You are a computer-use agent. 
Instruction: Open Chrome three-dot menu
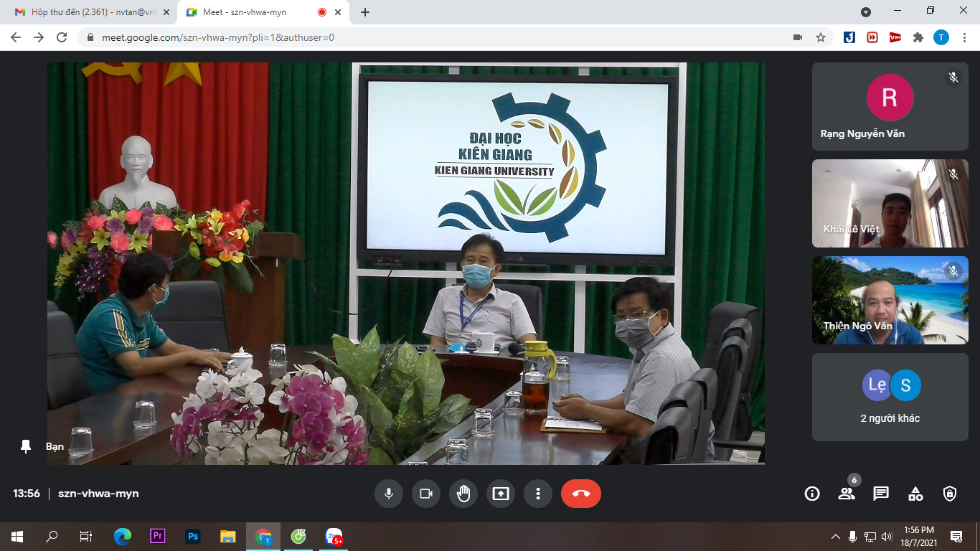[x=963, y=37]
